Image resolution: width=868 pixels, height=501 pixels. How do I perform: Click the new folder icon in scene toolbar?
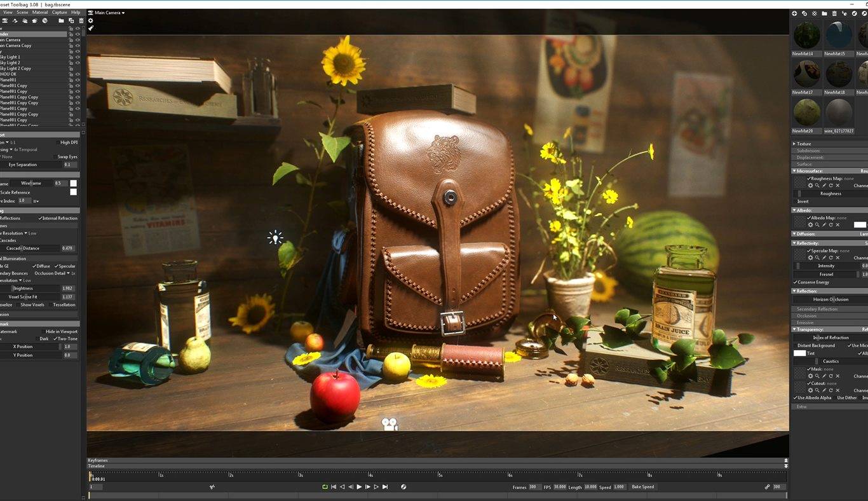tap(61, 20)
